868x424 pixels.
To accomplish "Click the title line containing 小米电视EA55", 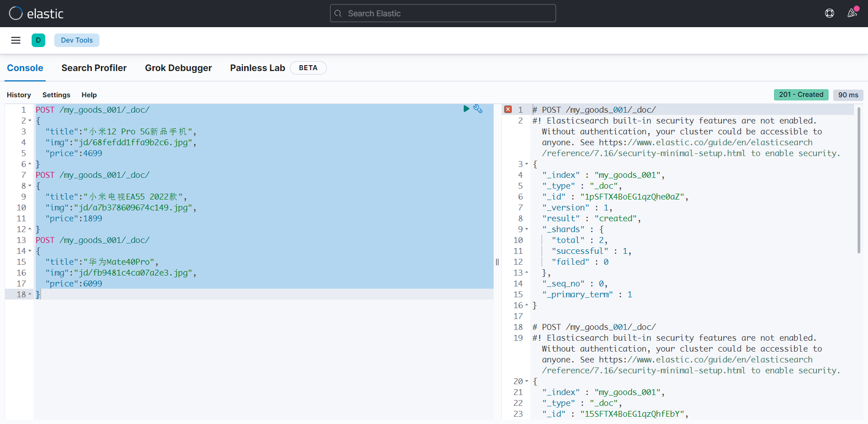I will click(116, 197).
